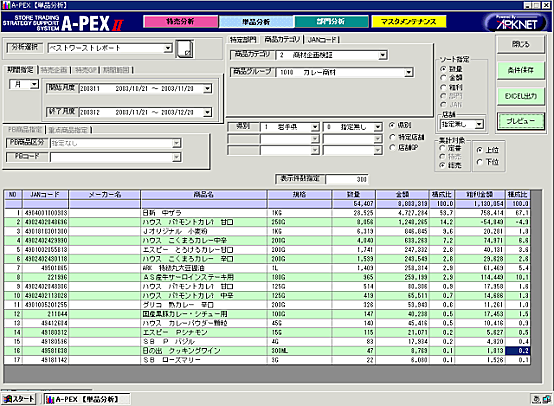Click the エスビー とろけるカレー甘口 row

click(x=267, y=250)
